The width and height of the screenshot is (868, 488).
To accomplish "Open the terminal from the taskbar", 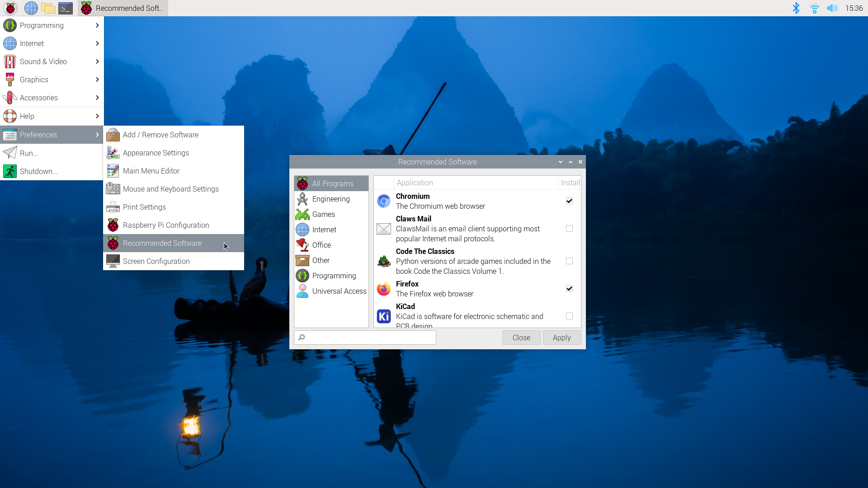I will click(x=66, y=8).
